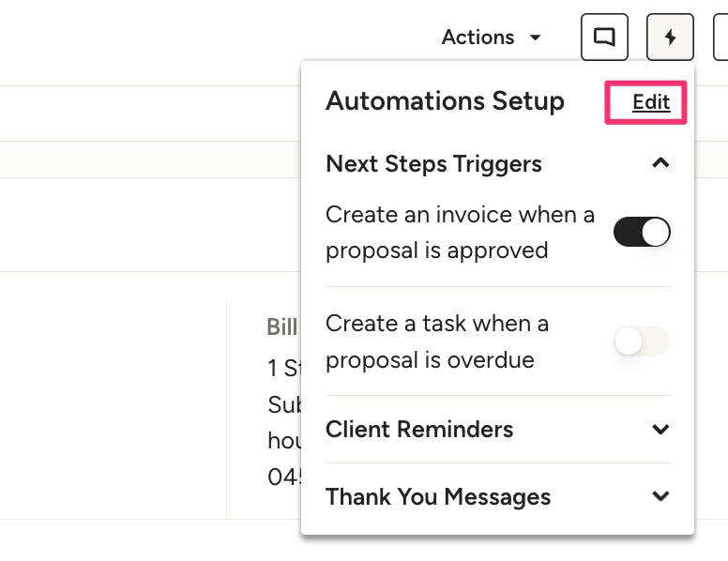Click the partially visible button right of lightning icon
The image size is (728, 561).
pyautogui.click(x=720, y=38)
